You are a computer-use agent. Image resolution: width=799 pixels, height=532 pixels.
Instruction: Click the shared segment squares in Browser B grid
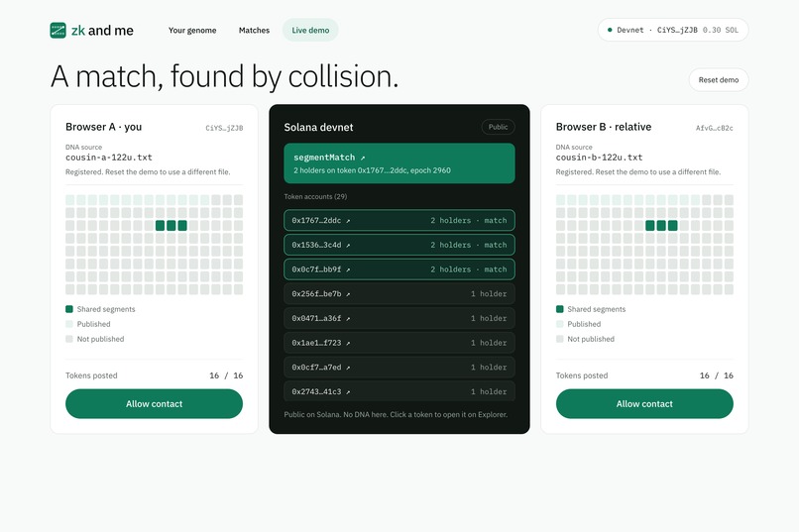tap(661, 226)
